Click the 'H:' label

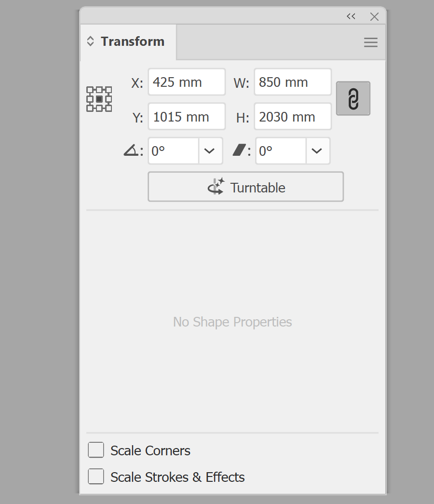243,118
